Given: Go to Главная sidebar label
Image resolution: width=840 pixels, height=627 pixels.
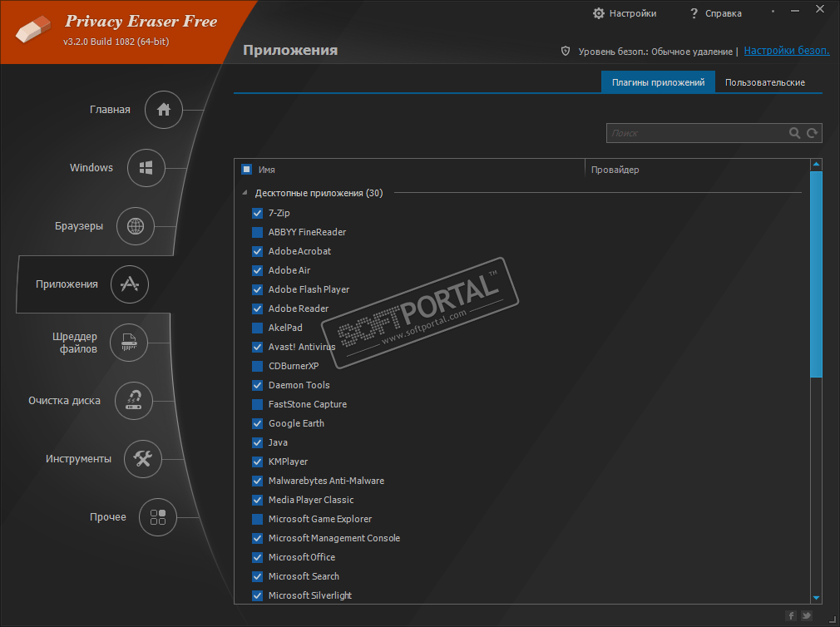Looking at the screenshot, I should [110, 110].
